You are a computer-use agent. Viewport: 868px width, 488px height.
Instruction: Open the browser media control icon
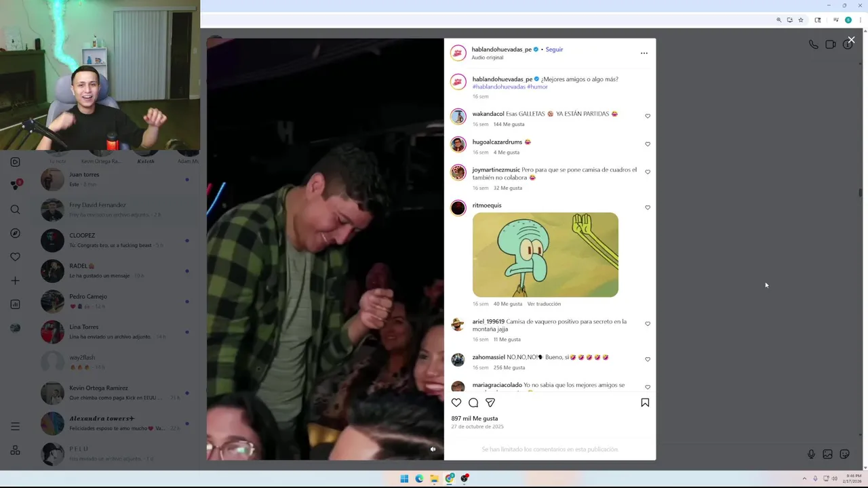[836, 20]
